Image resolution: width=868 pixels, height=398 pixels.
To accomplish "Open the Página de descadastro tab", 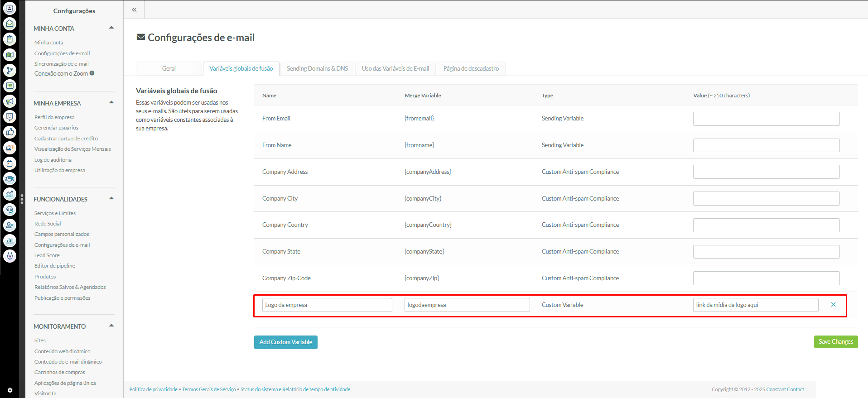I will coord(471,68).
